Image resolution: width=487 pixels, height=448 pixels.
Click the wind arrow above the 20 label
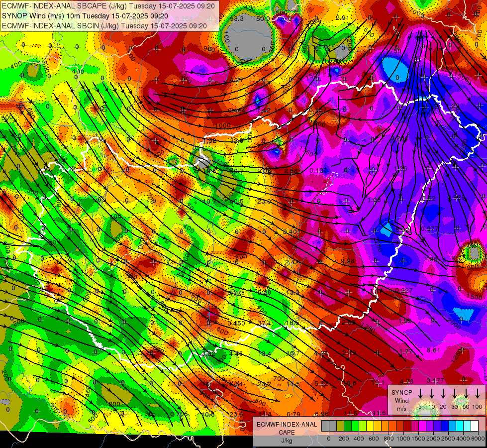pyautogui.click(x=443, y=393)
